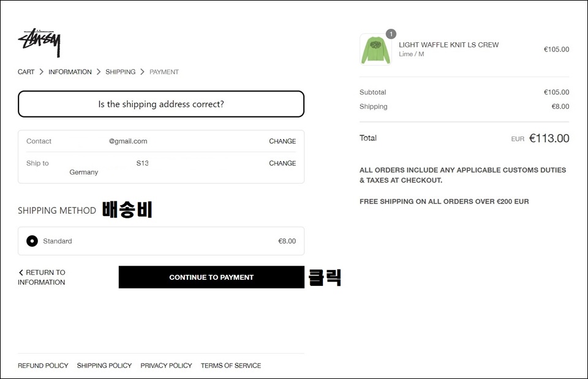Screen dimensions: 588x379
Task: Click the green sweater product thumbnail
Action: pyautogui.click(x=375, y=50)
